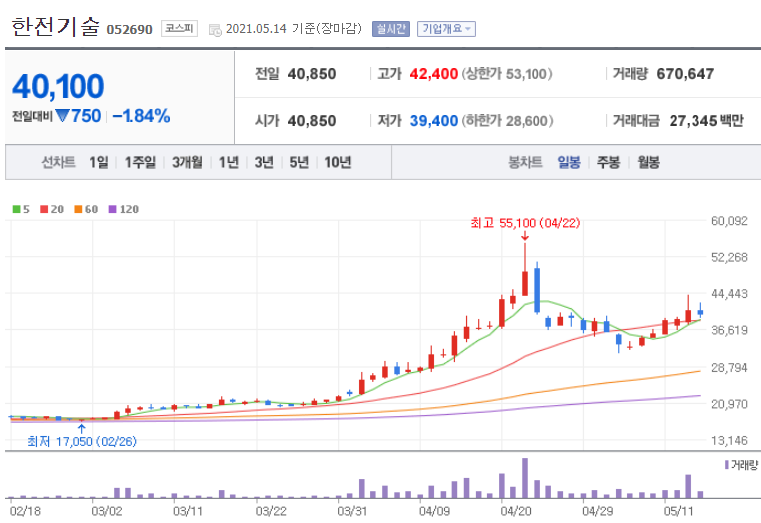Image resolution: width=761 pixels, height=523 pixels.
Task: Click the 저가 value 39,400
Action: coord(433,120)
